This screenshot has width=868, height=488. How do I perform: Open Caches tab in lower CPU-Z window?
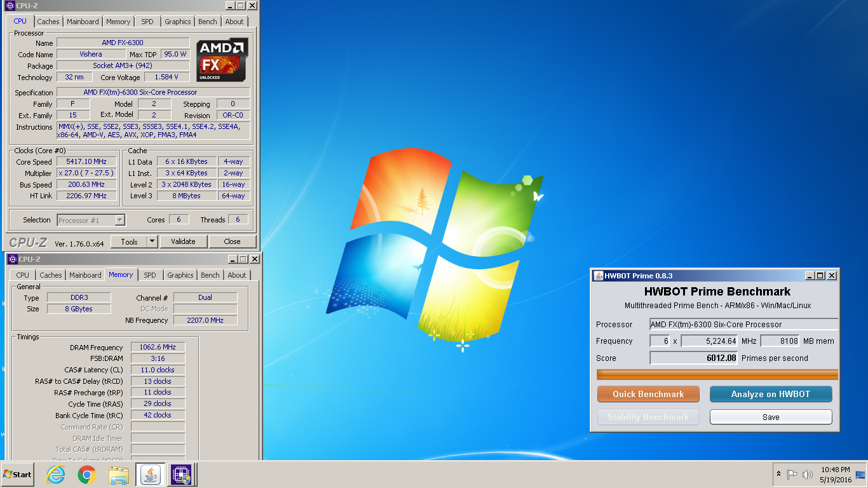click(x=51, y=275)
